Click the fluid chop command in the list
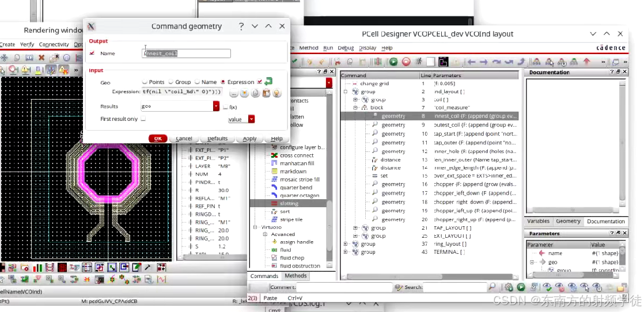 point(292,258)
